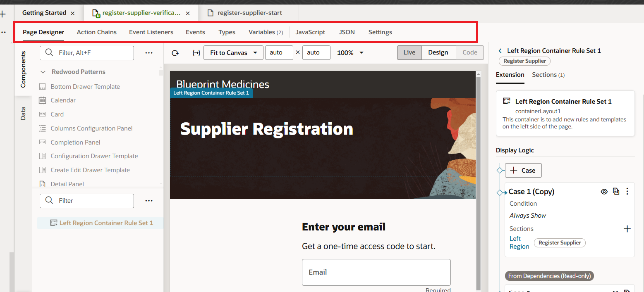
Task: Open the Left Region section link
Action: 519,242
